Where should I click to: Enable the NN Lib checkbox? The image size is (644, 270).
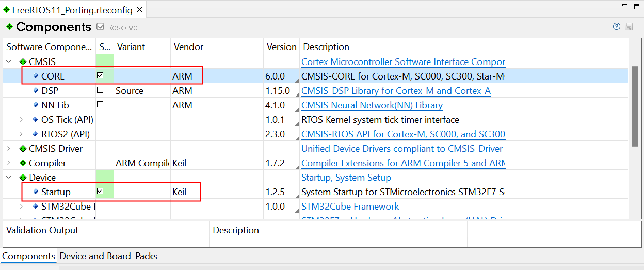[100, 105]
